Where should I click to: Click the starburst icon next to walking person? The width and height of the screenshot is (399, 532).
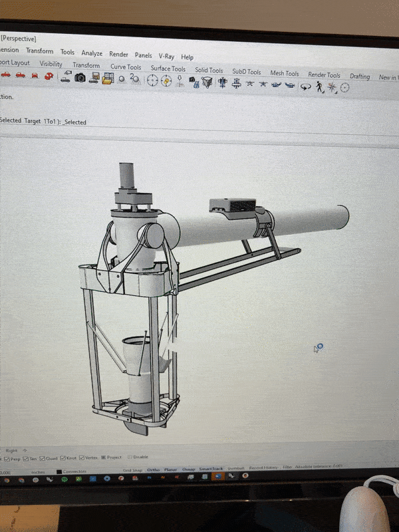[x=332, y=87]
